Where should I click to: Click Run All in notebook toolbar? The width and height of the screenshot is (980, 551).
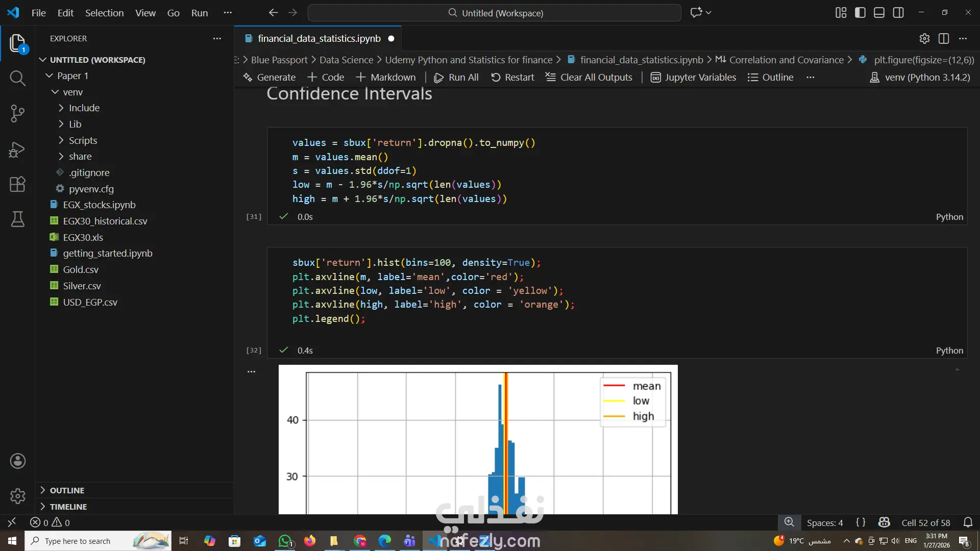tap(456, 78)
